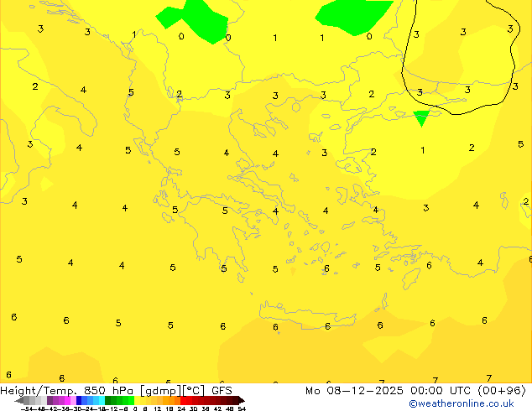Click the right dark arrow tip of the legend
Viewport: 532px width, 411px height.
coord(242,401)
